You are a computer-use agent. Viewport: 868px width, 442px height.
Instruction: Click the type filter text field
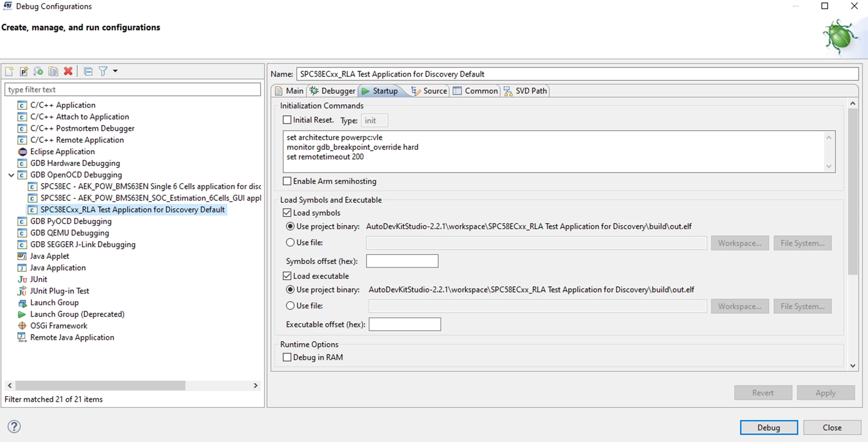pyautogui.click(x=132, y=89)
